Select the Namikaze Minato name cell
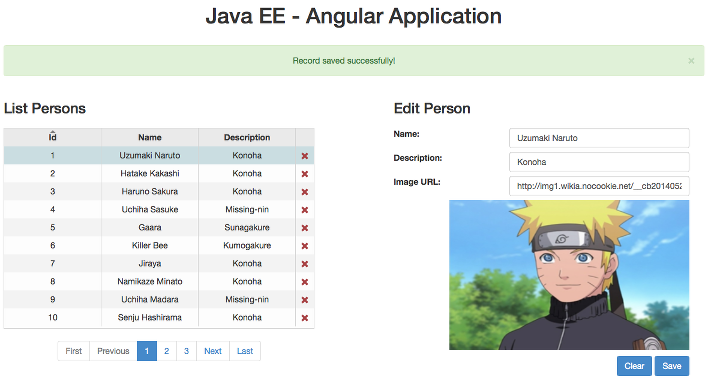Image resolution: width=708 pixels, height=381 pixels. click(150, 281)
